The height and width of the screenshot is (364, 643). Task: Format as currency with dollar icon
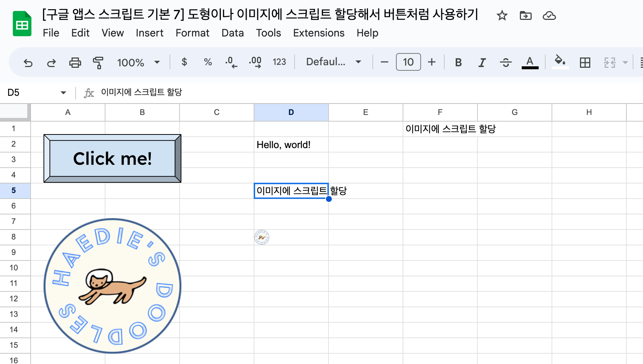[184, 62]
